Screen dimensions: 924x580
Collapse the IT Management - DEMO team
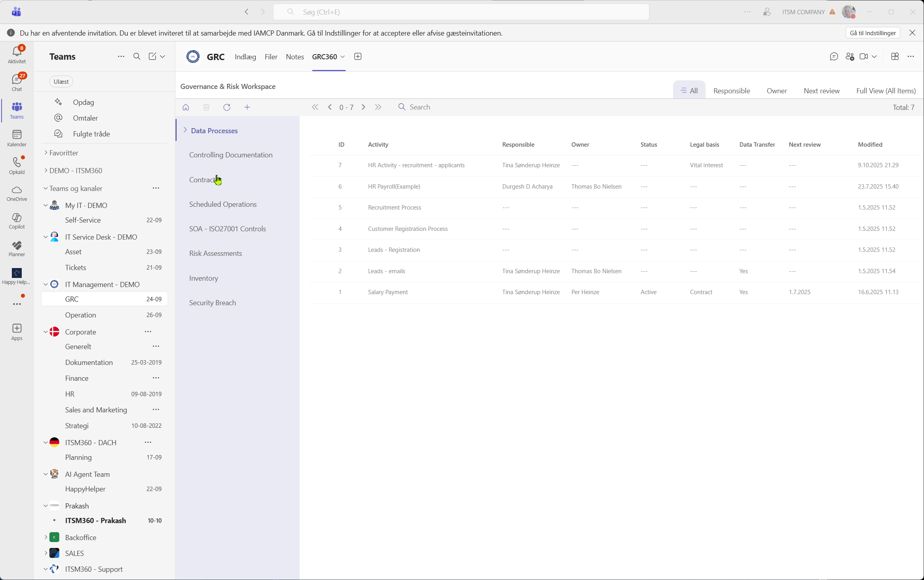[x=45, y=284]
